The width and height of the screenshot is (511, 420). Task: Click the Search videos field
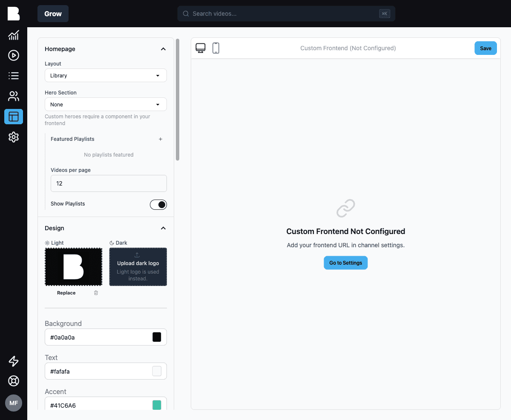click(286, 14)
